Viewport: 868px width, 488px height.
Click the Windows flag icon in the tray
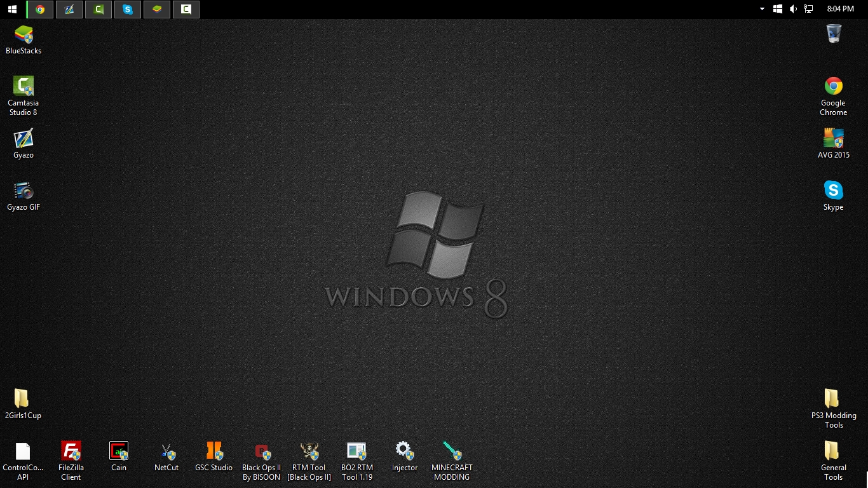coord(778,9)
